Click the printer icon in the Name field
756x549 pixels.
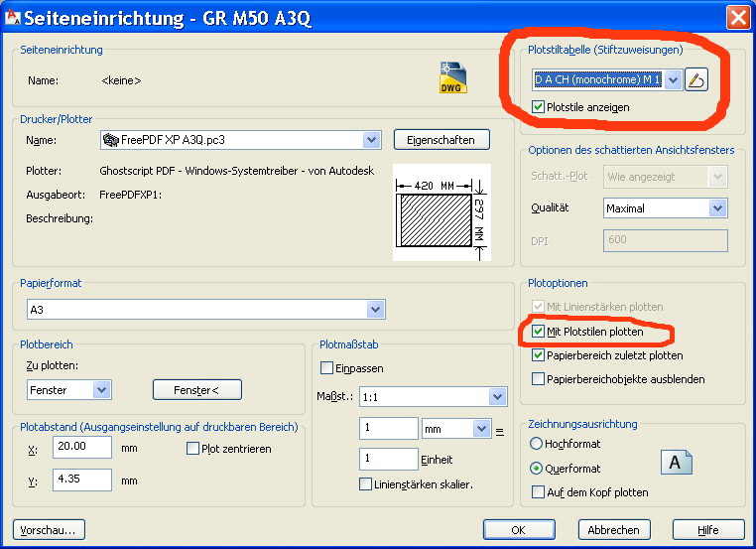tap(111, 140)
